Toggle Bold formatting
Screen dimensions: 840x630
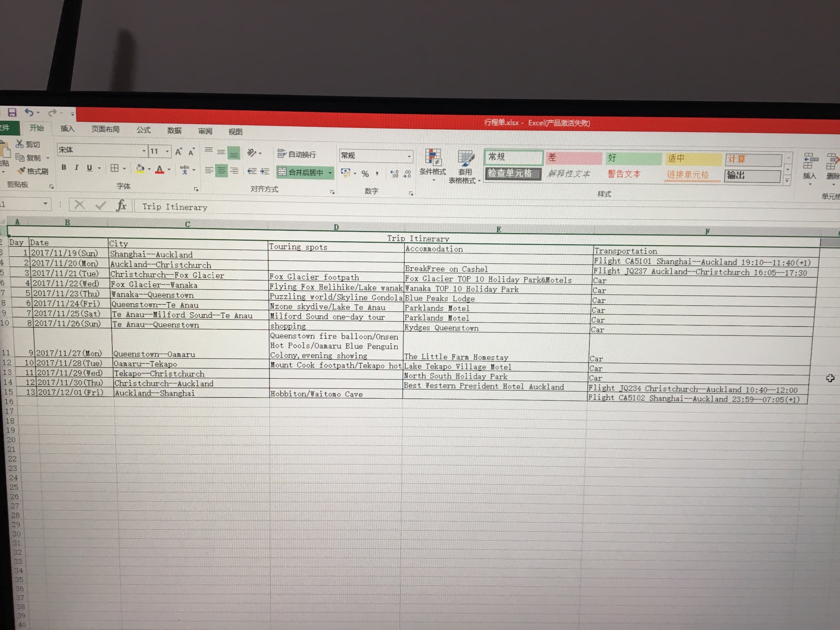(x=64, y=167)
